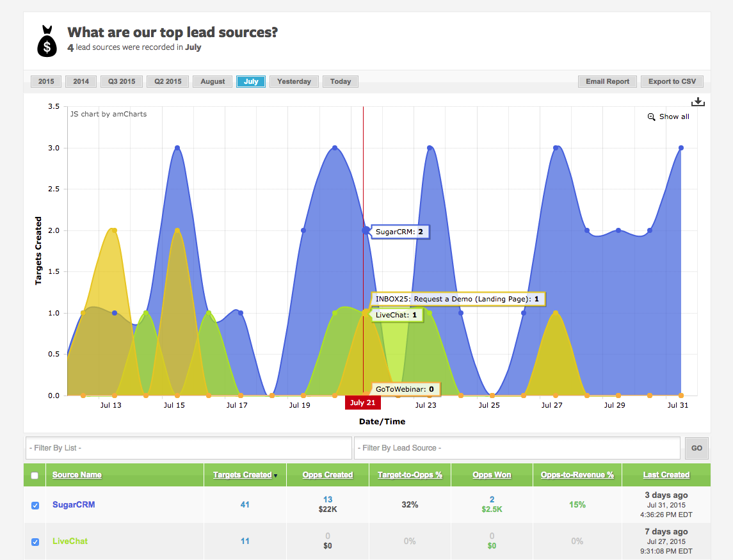Show the Today date range
Image resolution: width=733 pixels, height=560 pixels.
(x=341, y=81)
